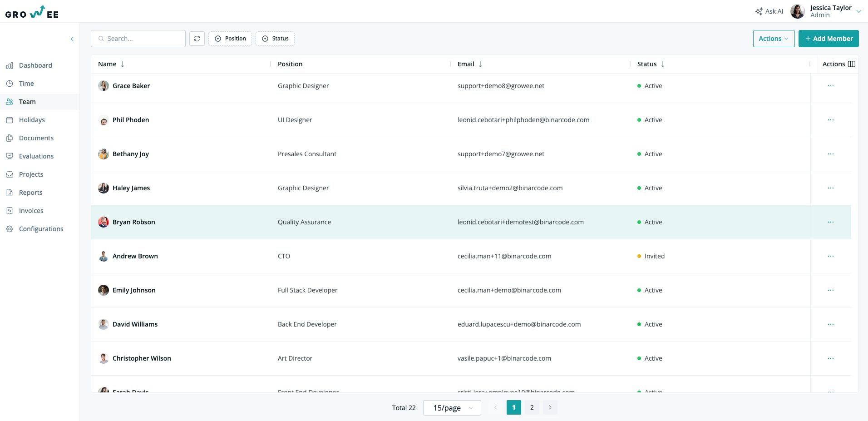Open the column settings icon beside Actions header
Viewport: 868px width, 421px height.
point(852,64)
